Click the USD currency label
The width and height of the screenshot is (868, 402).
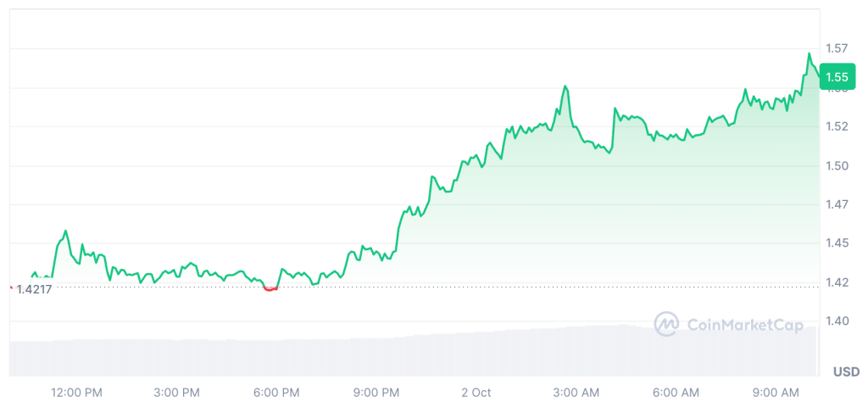846,371
